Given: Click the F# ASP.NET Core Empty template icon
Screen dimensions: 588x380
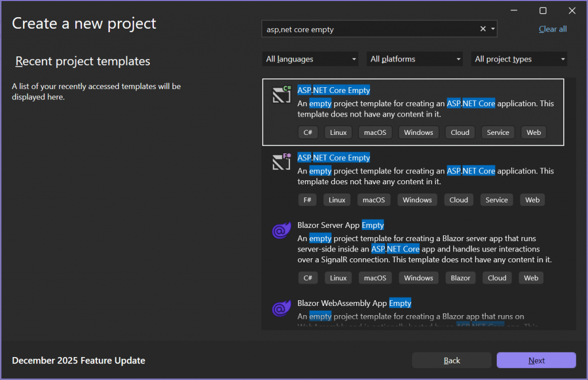Looking at the screenshot, I should tap(281, 163).
